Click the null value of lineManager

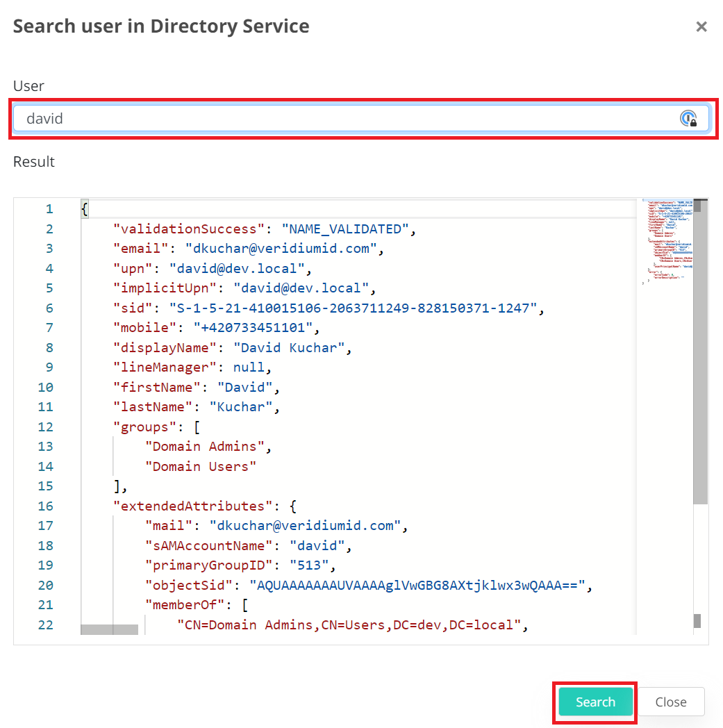tap(248, 367)
